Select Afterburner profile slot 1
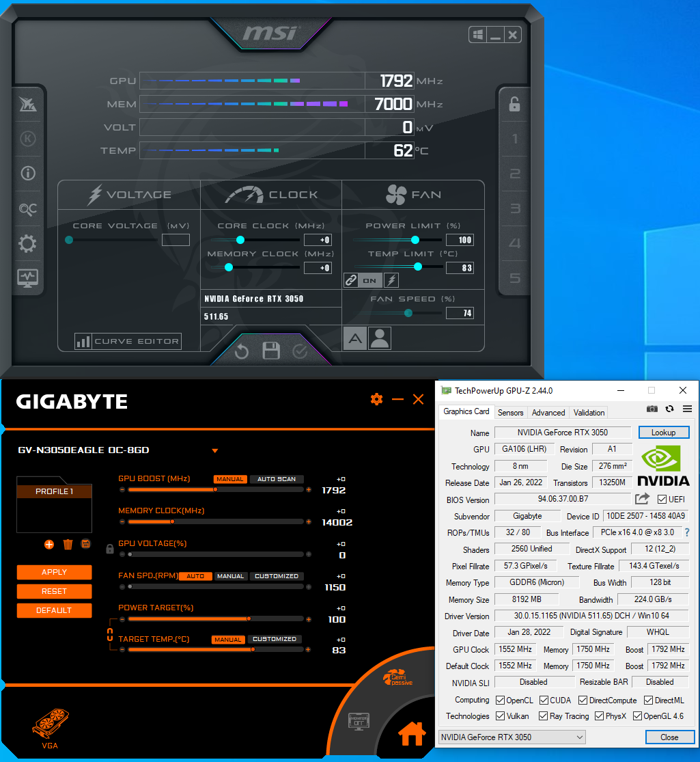Image resolution: width=700 pixels, height=762 pixels. [x=514, y=139]
